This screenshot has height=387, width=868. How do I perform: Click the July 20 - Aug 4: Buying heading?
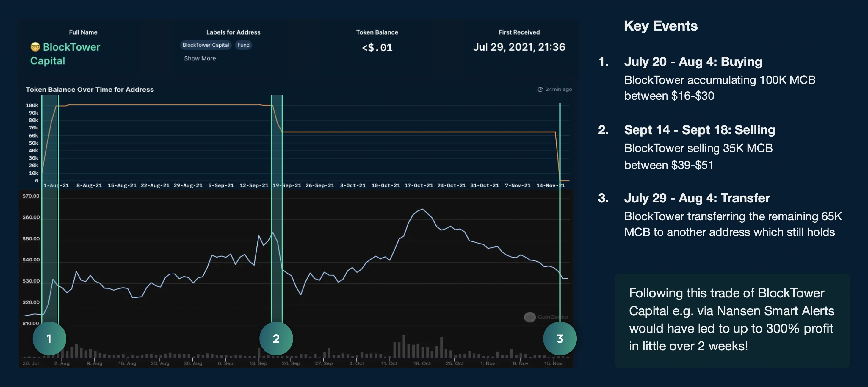click(x=693, y=62)
